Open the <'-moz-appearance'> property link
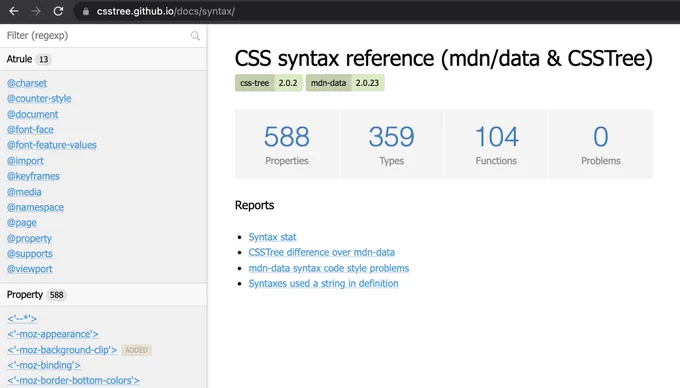 [x=53, y=334]
